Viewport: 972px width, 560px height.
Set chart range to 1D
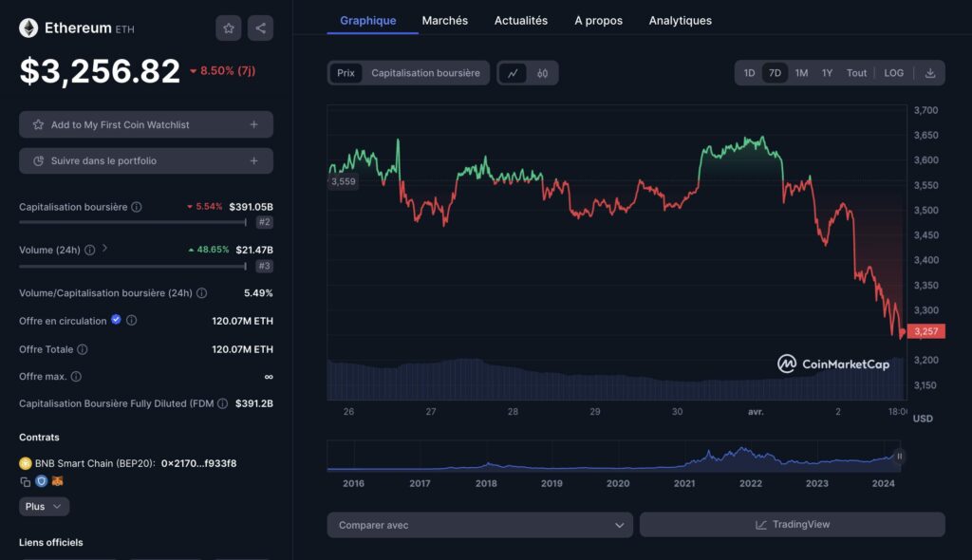(749, 73)
